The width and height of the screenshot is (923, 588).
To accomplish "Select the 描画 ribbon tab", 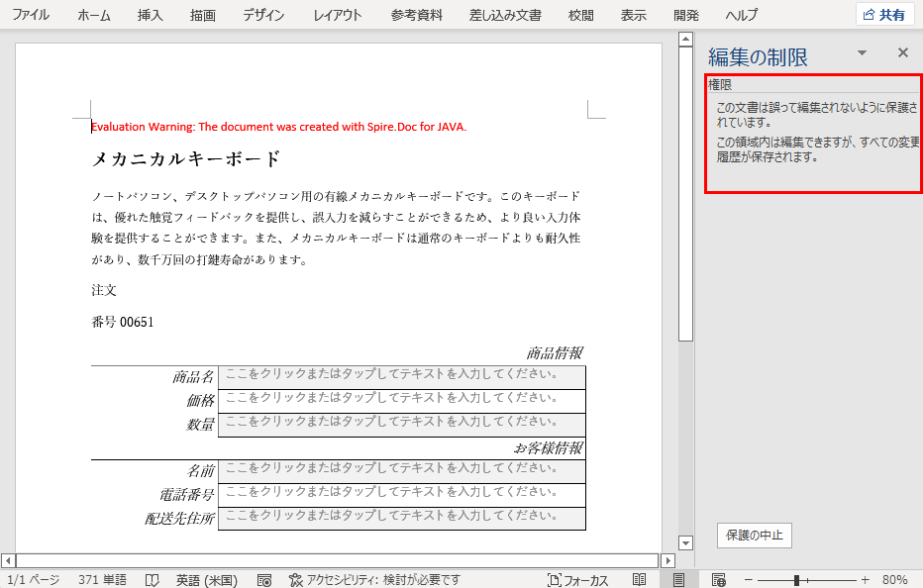I will click(x=202, y=15).
